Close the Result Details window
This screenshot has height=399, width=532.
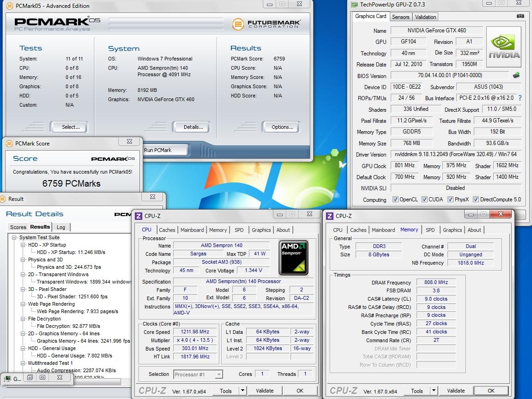[x=153, y=197]
